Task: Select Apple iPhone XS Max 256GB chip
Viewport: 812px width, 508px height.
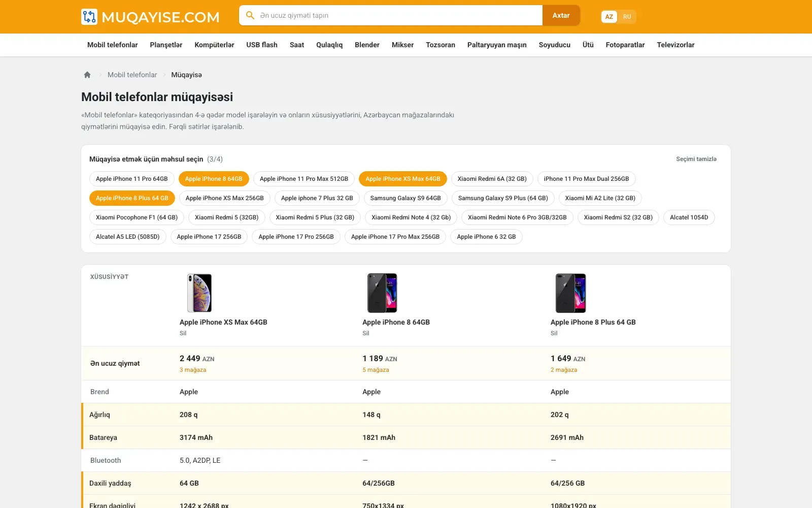Action: coord(225,198)
